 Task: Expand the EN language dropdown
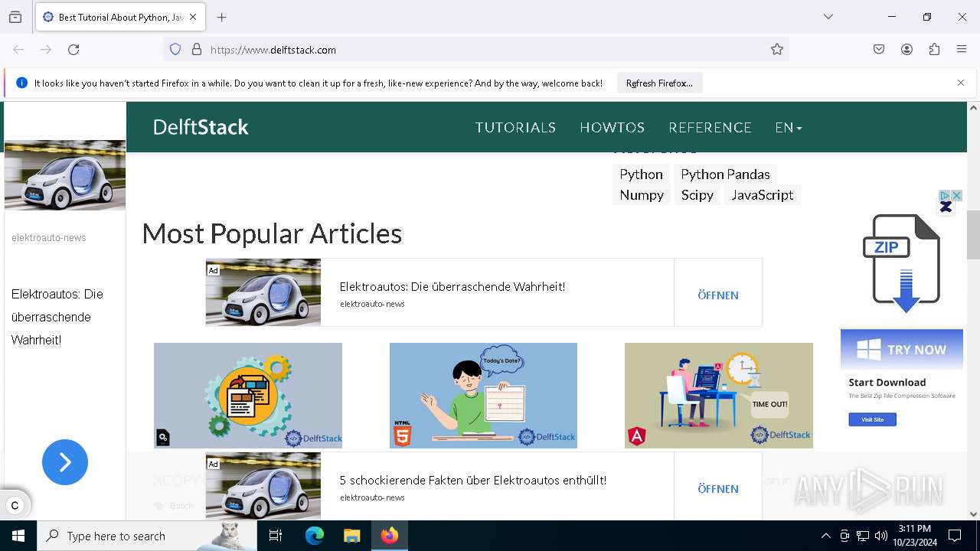[789, 128]
